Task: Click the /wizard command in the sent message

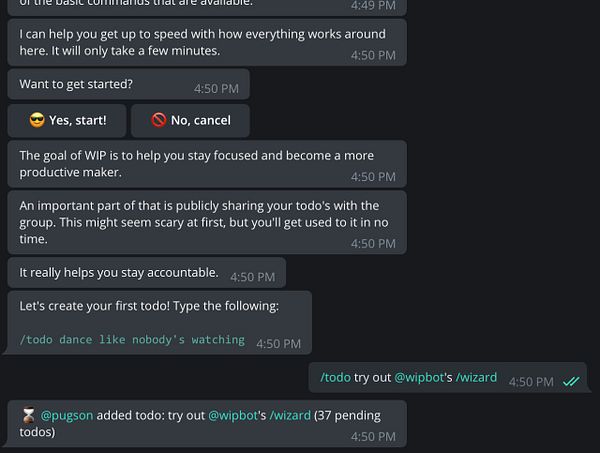Action: click(476, 378)
